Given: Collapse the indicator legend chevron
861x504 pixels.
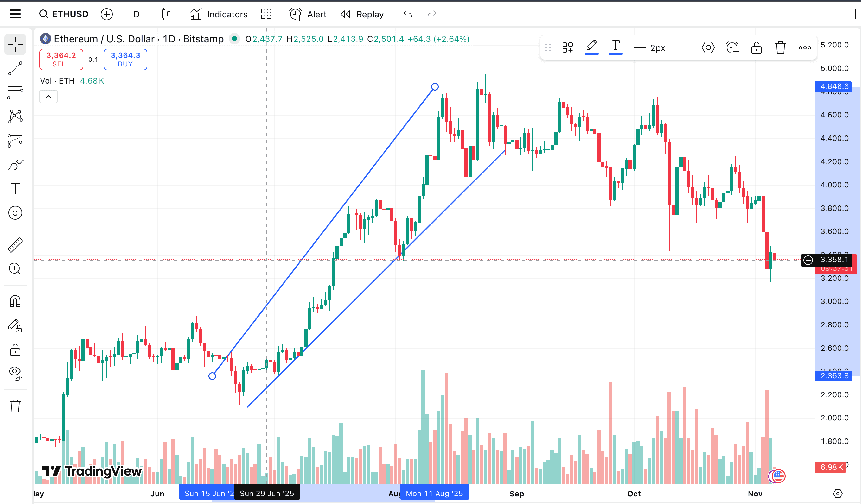Looking at the screenshot, I should click(48, 97).
